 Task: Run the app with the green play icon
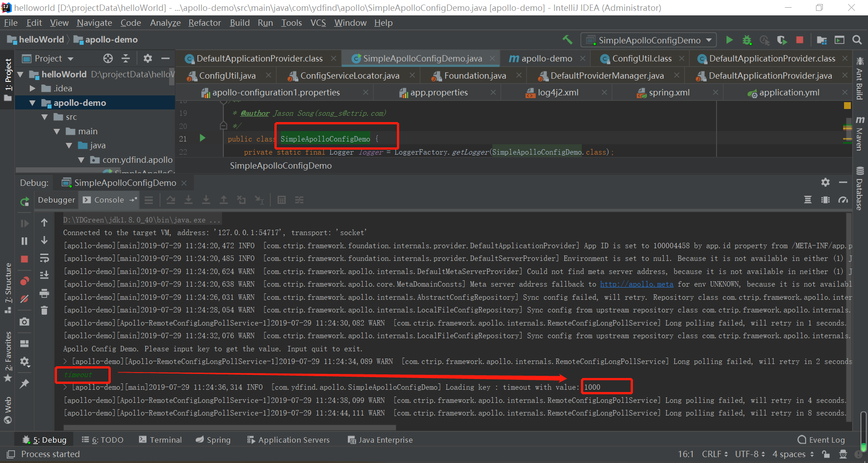click(729, 40)
